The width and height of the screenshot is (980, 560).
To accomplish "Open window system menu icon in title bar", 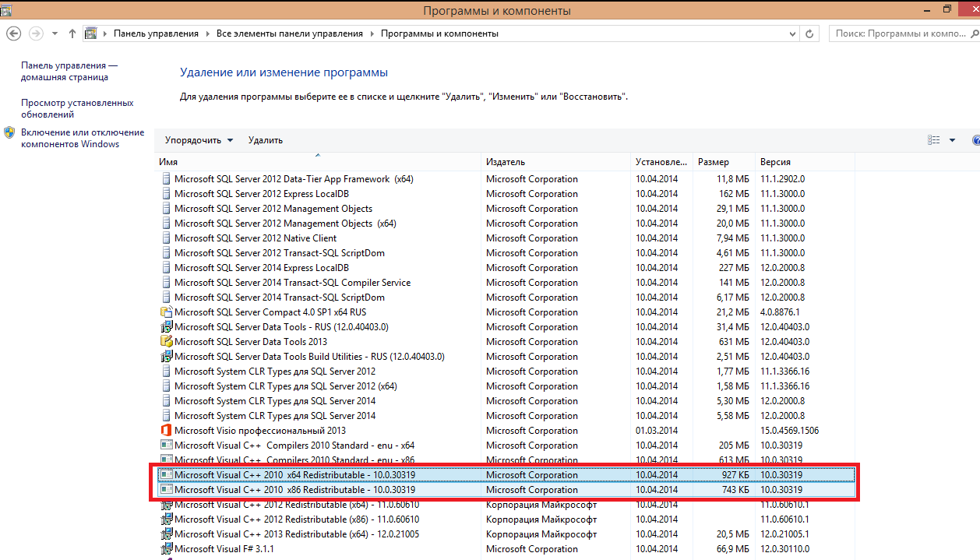I will click(x=7, y=9).
